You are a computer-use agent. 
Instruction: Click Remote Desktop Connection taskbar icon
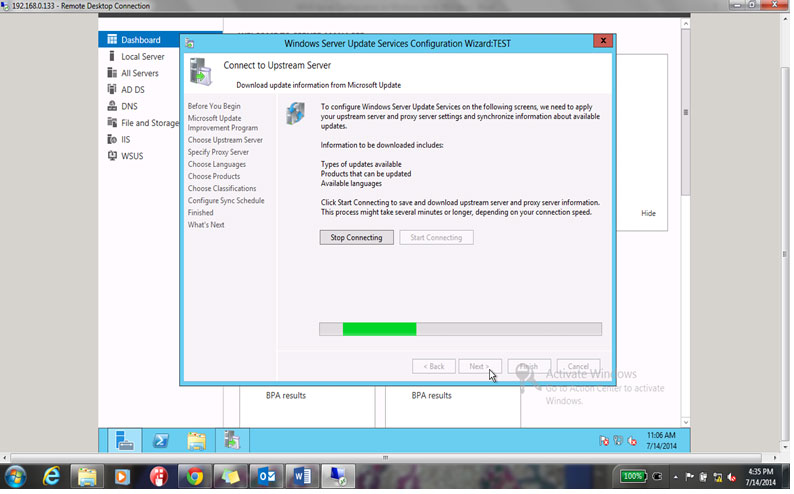[x=338, y=477]
